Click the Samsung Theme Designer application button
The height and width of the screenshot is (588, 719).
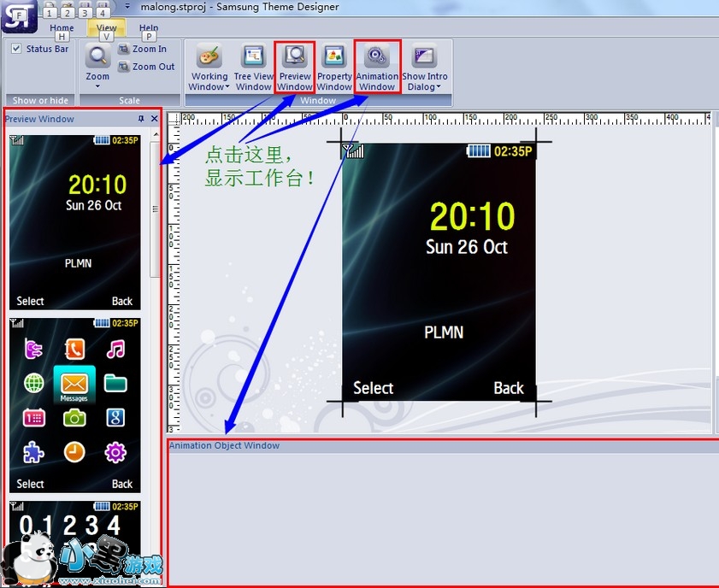17,17
